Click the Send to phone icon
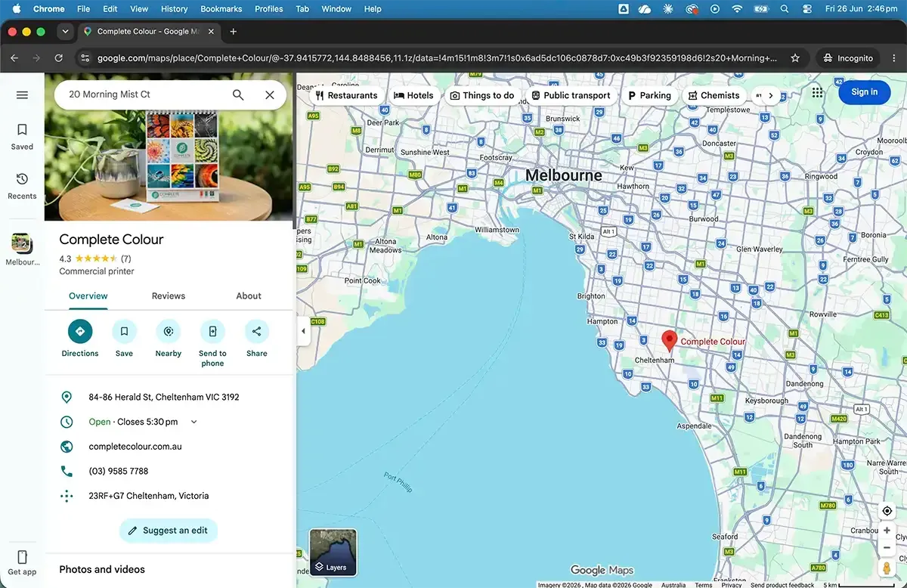The height and width of the screenshot is (588, 907). [212, 332]
